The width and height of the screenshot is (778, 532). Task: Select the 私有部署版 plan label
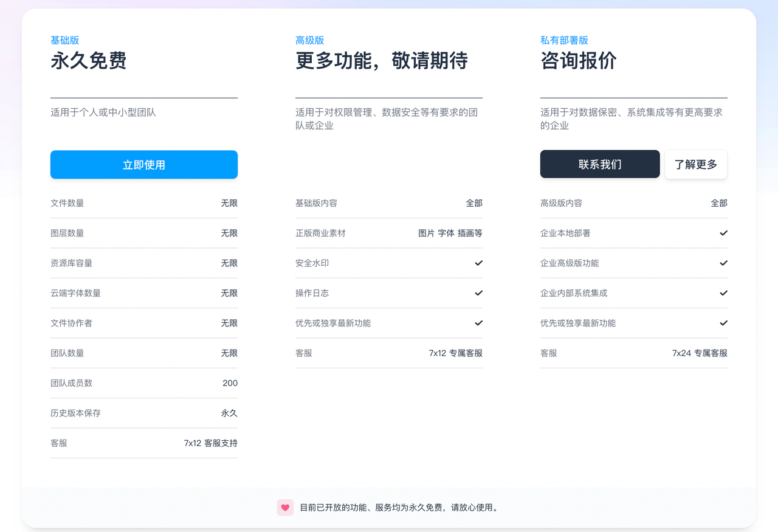click(564, 40)
